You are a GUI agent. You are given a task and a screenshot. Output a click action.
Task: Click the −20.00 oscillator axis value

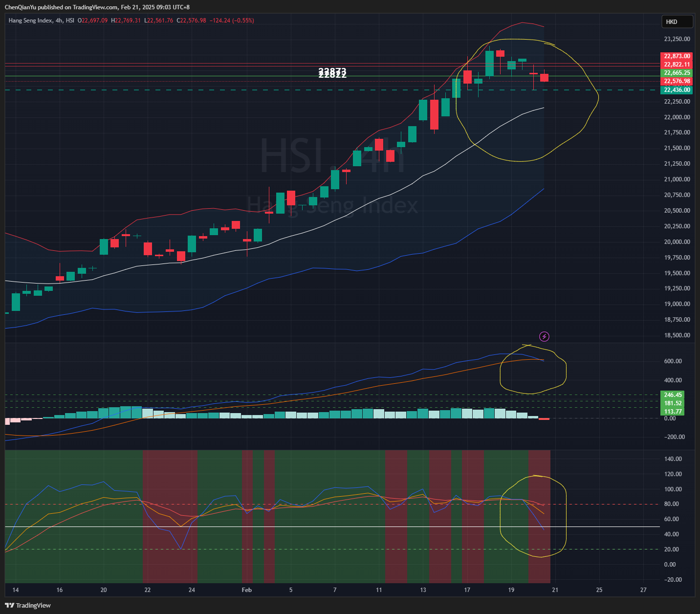[x=673, y=580]
